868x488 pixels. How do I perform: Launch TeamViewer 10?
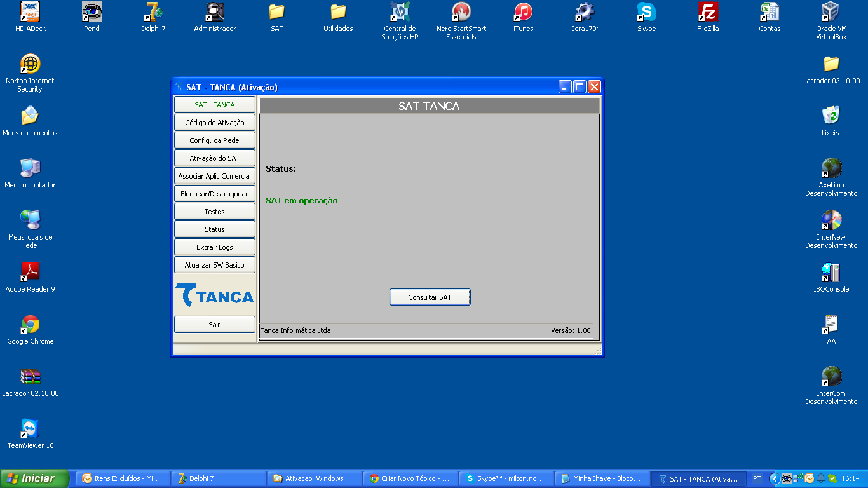(31, 434)
